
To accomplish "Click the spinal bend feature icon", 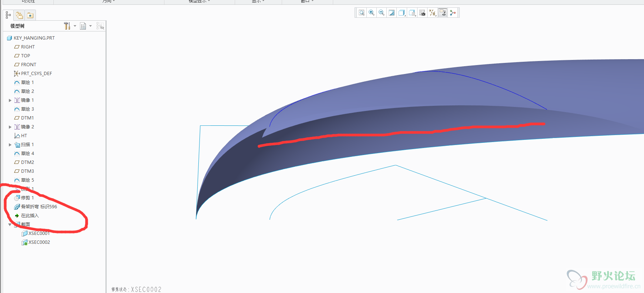I will point(17,207).
